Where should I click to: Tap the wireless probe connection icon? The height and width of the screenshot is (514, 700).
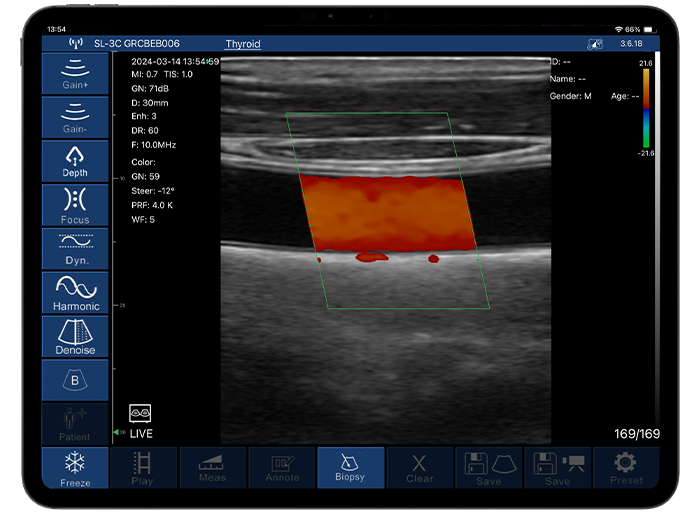[x=75, y=43]
